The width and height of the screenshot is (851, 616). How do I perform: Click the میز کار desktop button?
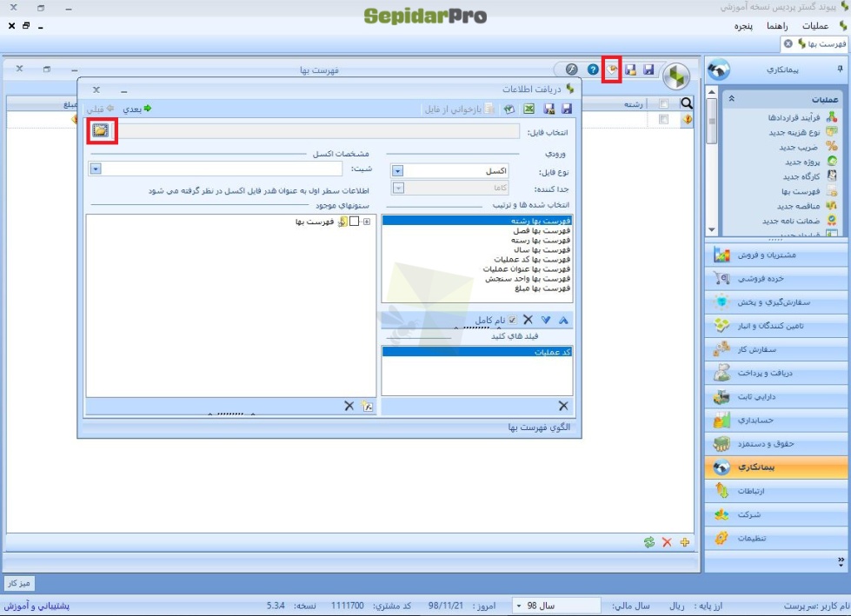pyautogui.click(x=19, y=584)
